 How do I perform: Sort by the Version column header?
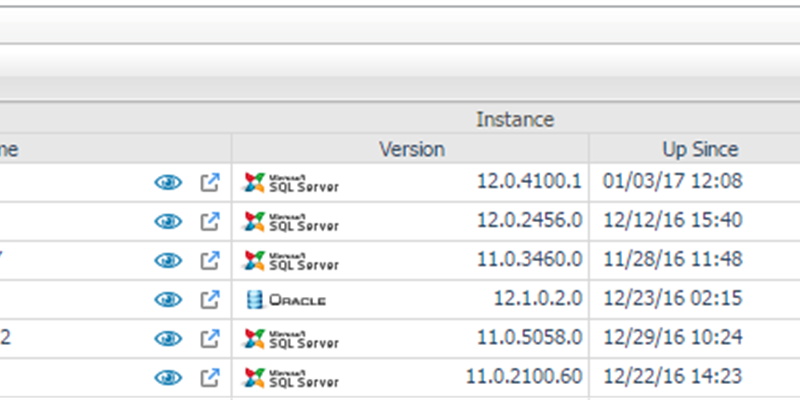point(412,149)
